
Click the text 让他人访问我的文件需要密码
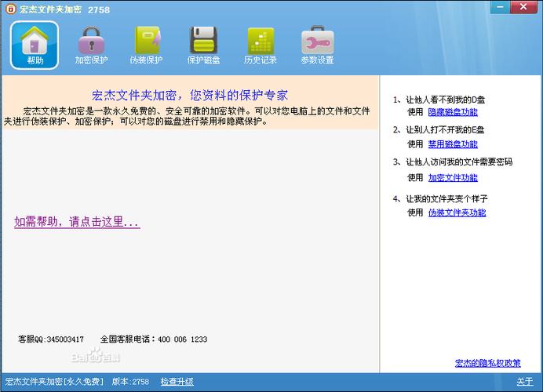459,162
